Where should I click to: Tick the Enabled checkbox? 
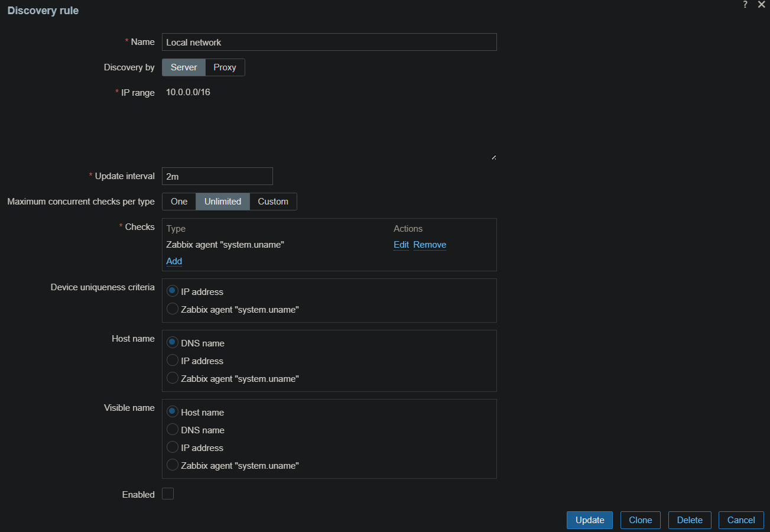(168, 494)
